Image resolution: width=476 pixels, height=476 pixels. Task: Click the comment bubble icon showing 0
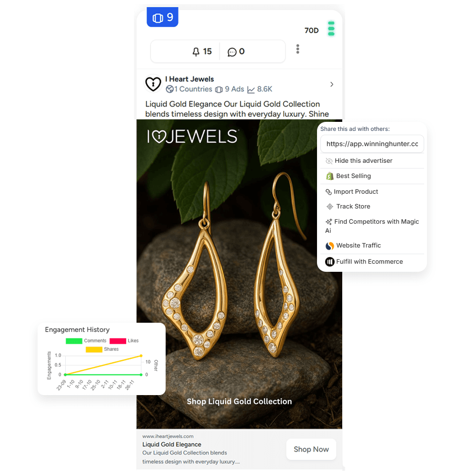(x=232, y=52)
